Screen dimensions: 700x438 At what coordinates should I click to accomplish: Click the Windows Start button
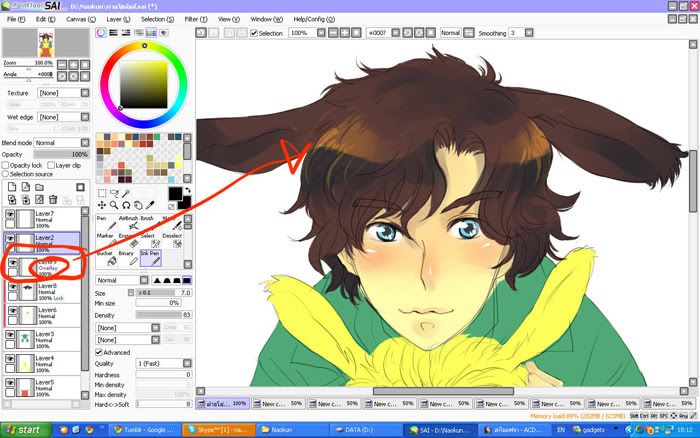point(23,429)
